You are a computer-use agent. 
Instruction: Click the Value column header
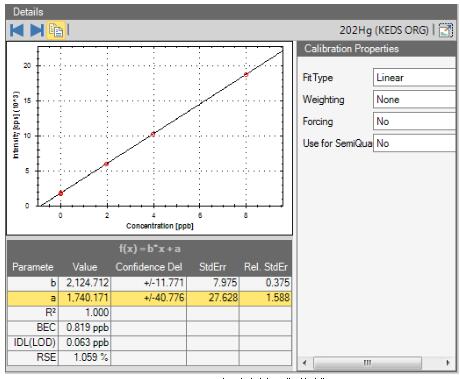coord(85,267)
